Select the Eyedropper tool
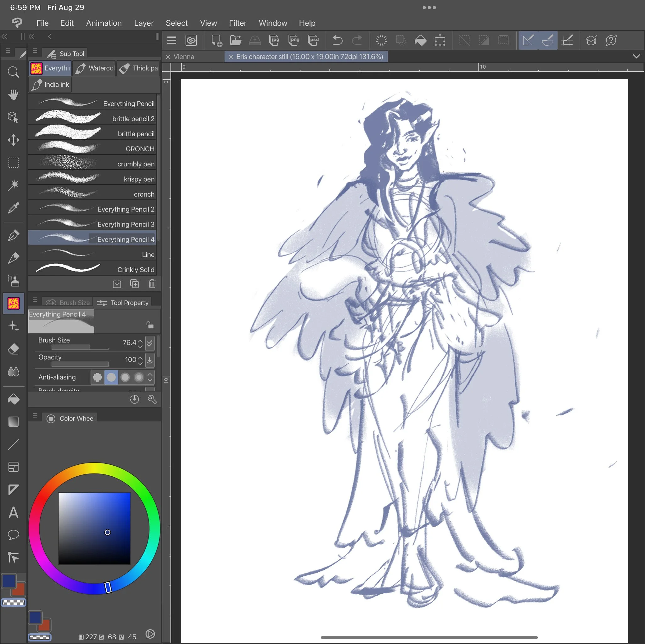The height and width of the screenshot is (644, 645). (x=13, y=208)
